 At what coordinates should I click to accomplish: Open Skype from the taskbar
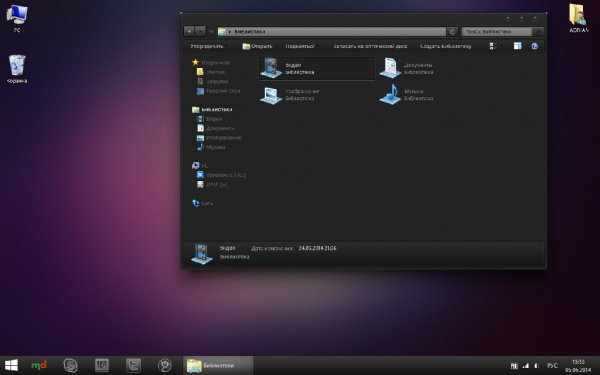(x=70, y=365)
